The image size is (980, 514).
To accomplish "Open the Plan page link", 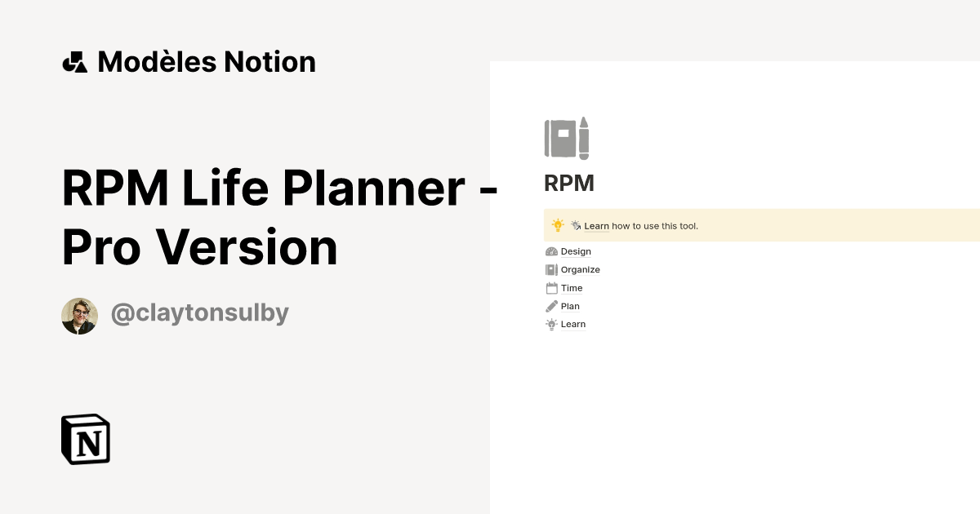I will 570,306.
